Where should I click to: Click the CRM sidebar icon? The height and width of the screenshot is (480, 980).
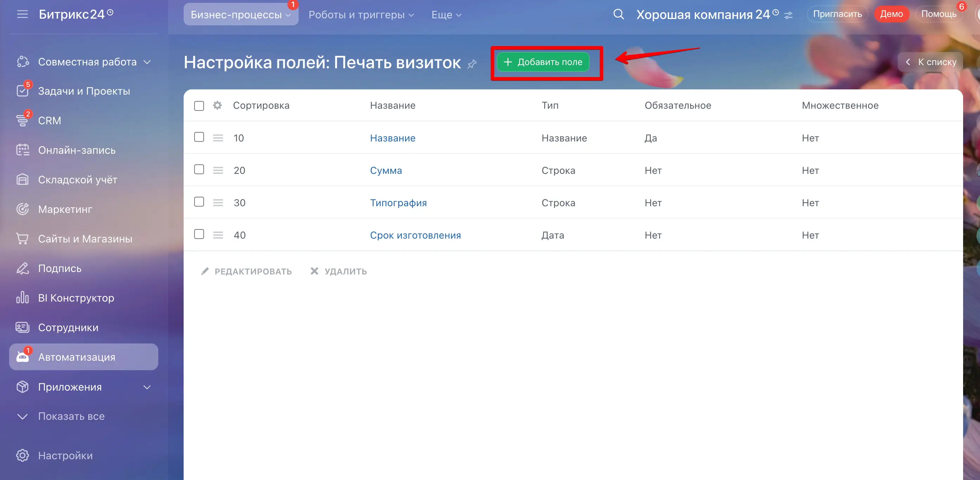tap(23, 120)
